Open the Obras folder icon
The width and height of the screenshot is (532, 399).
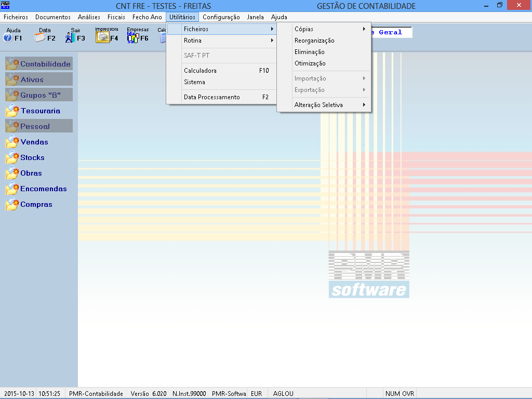(x=12, y=172)
